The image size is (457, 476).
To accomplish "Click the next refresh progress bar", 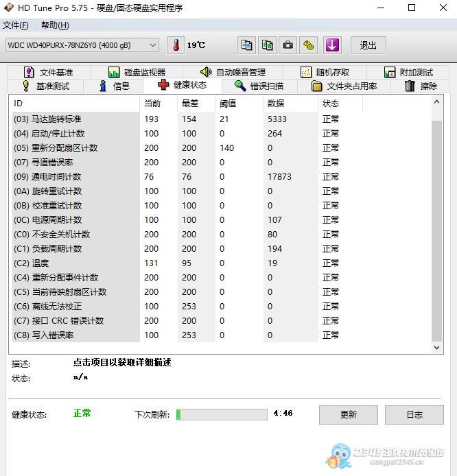I will coord(222,414).
